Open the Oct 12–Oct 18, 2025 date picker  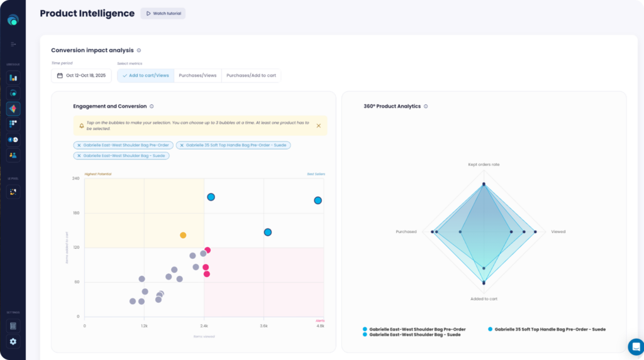pyautogui.click(x=82, y=75)
